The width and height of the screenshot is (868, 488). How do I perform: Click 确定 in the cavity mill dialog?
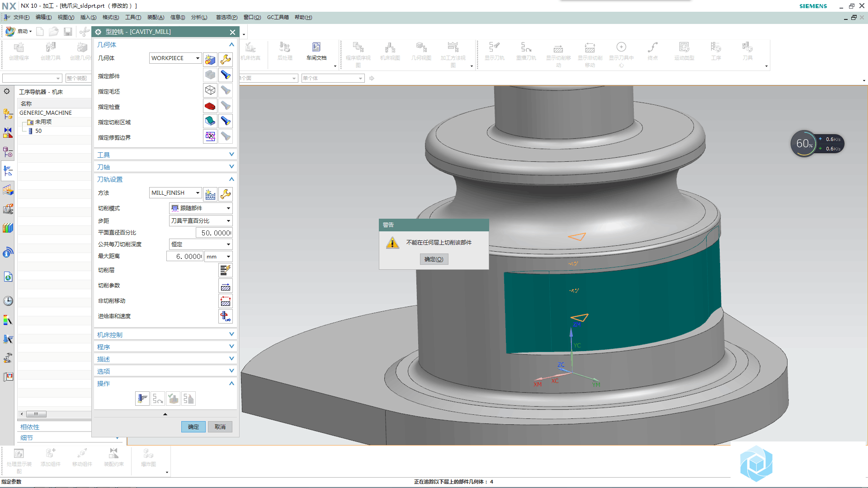(x=193, y=427)
